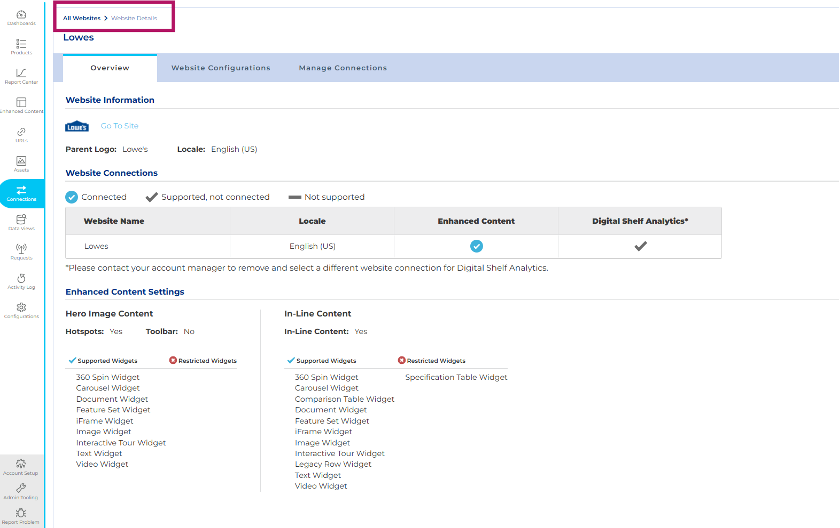Click Hero Image Interactive Tour Widget
840x528 pixels.
coord(121,443)
